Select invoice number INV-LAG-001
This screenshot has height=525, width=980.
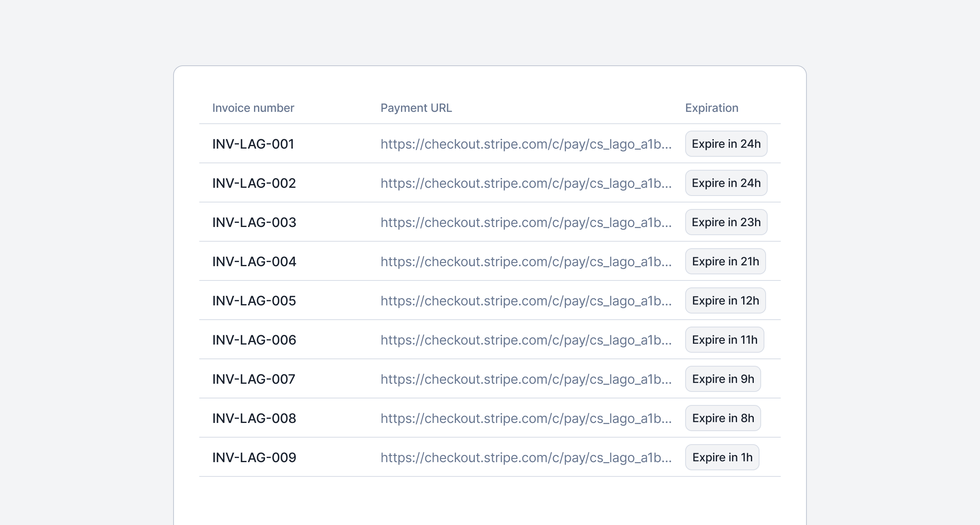point(253,144)
